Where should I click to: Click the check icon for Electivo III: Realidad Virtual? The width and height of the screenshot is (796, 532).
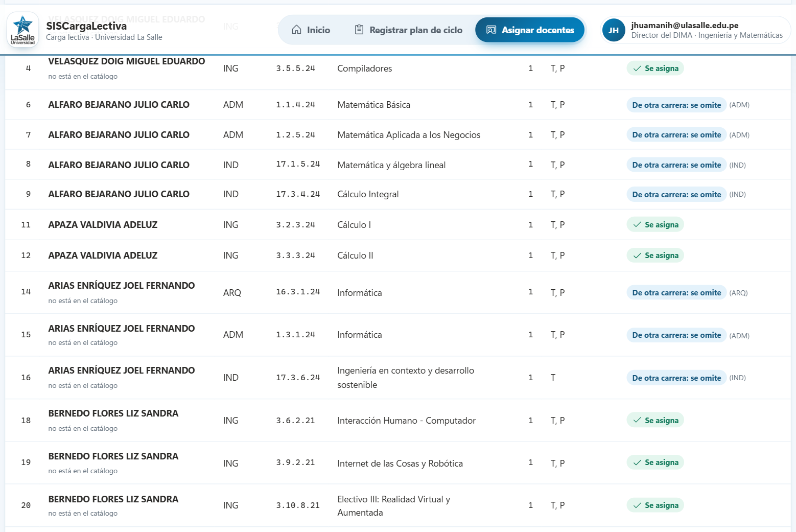coord(637,505)
